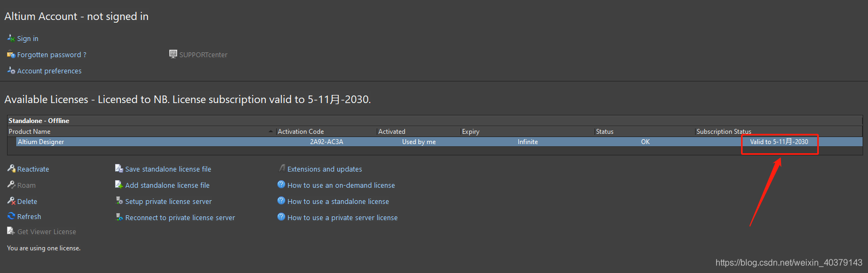
Task: Click activation code 2A92-AC3A
Action: click(x=326, y=142)
